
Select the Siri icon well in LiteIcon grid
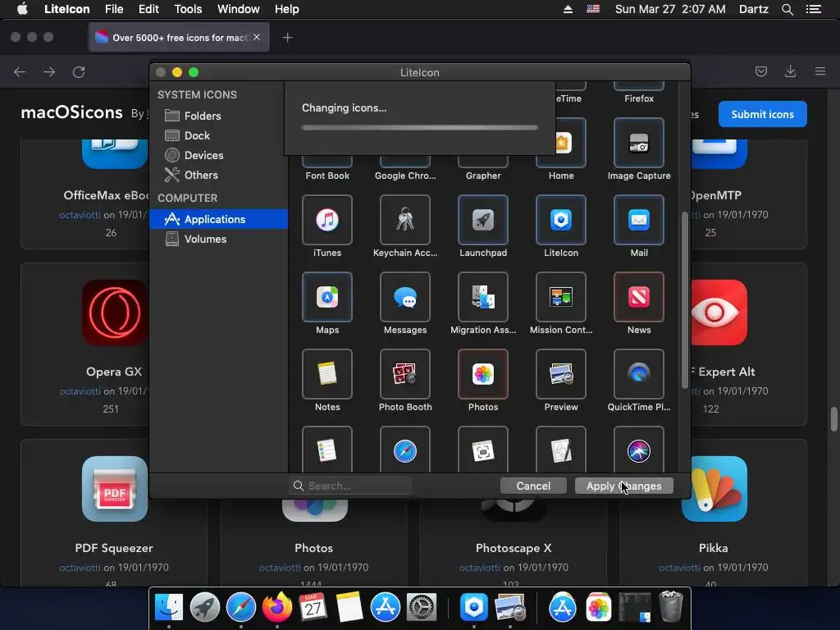click(x=638, y=450)
